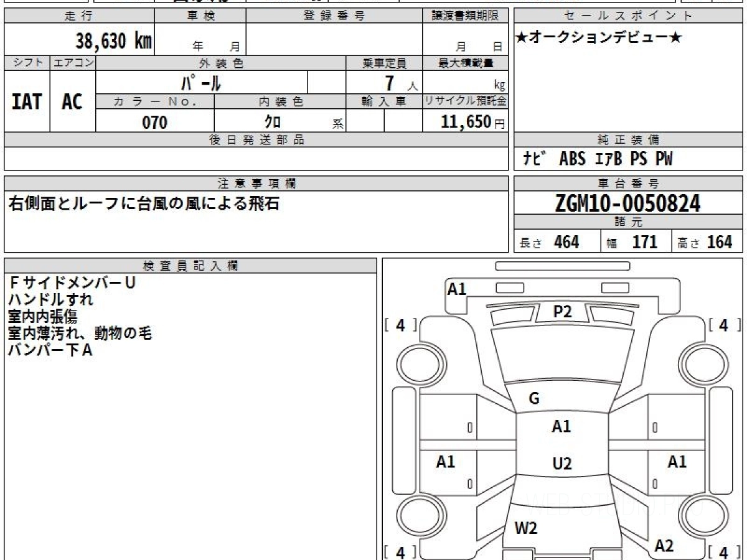747x560 pixels.
Task: Click the W2 mark on the rear panel
Action: click(x=526, y=528)
